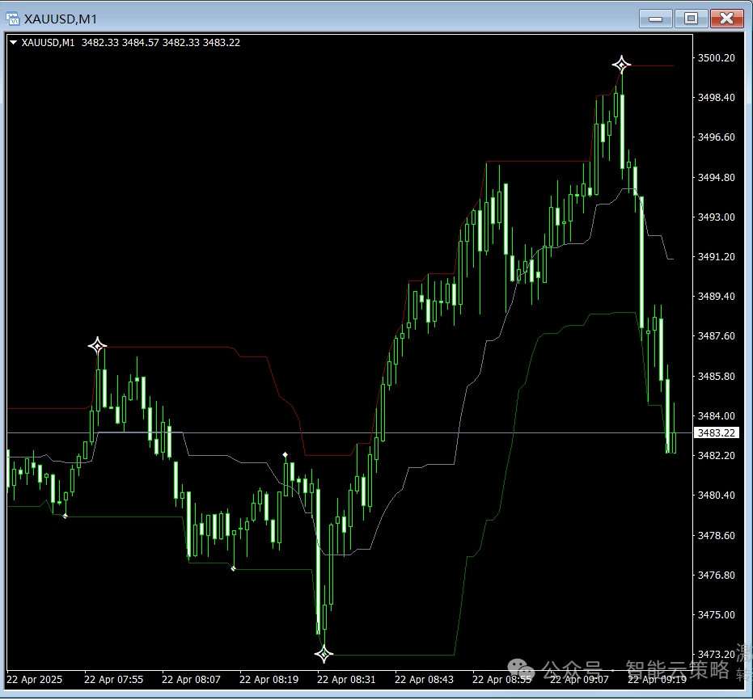
Task: Click the 3482.20 price scale label
Action: pos(716,455)
